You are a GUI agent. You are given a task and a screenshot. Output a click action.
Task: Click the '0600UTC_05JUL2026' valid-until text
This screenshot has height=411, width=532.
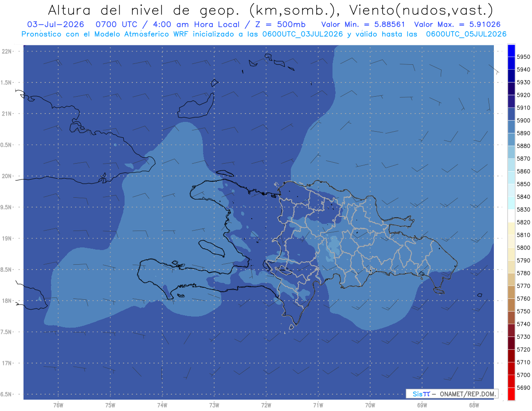(x=466, y=34)
